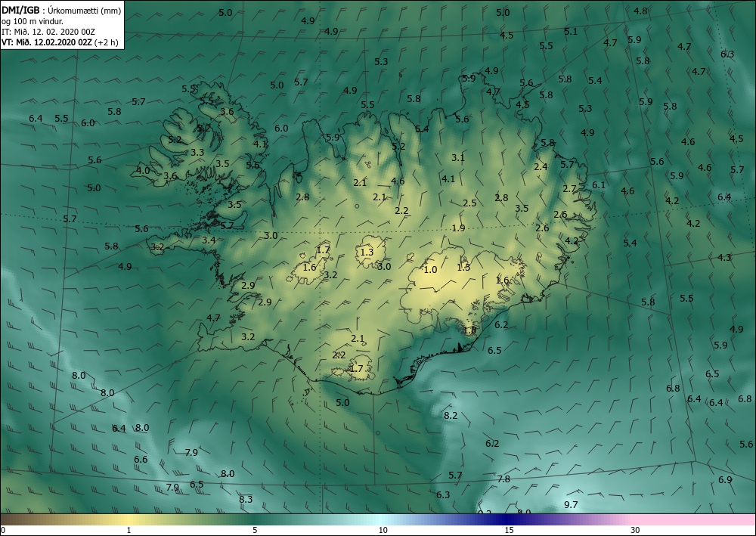Click the 1.0 value on Vatnajökull glacier
Image resolution: width=756 pixels, height=536 pixels.
point(430,270)
